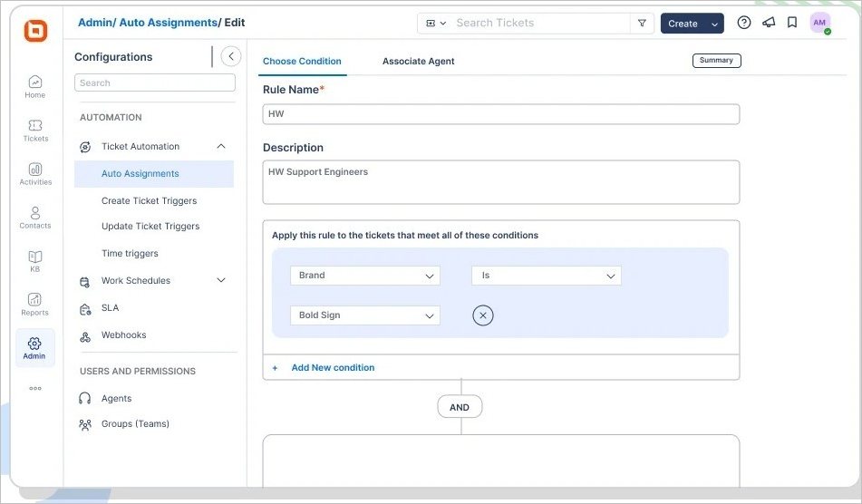Screen dimensions: 862x504
Task: Open the Brand field dropdown
Action: pos(365,276)
